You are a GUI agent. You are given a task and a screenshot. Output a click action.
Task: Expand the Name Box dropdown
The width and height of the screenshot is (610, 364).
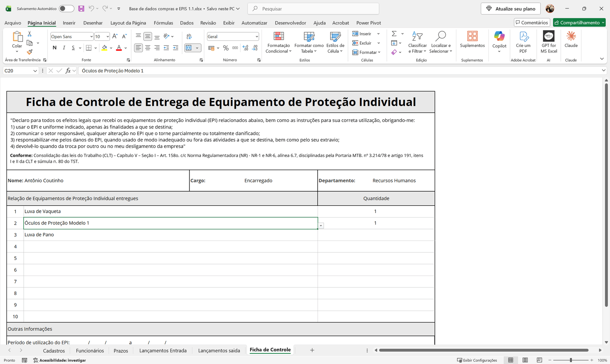pos(35,71)
